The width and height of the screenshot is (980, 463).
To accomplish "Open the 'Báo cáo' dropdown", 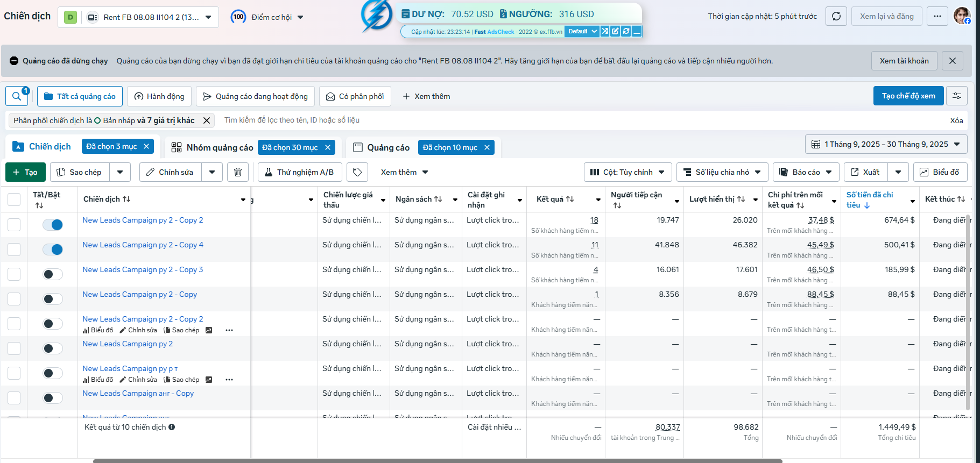I will pyautogui.click(x=806, y=172).
